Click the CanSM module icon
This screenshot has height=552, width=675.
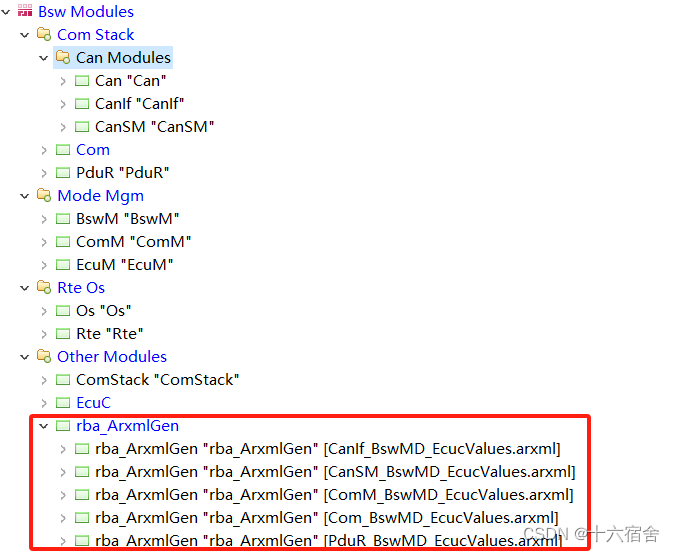[x=82, y=127]
